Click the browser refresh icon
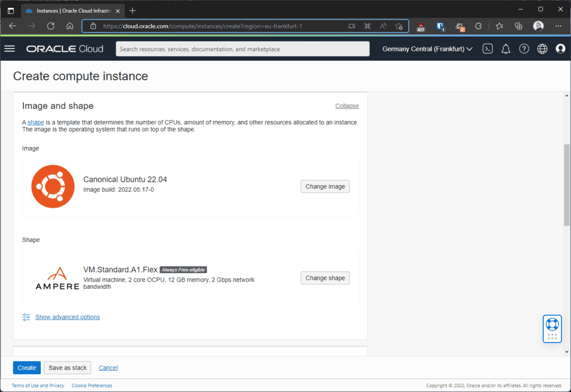571x392 pixels. (51, 26)
